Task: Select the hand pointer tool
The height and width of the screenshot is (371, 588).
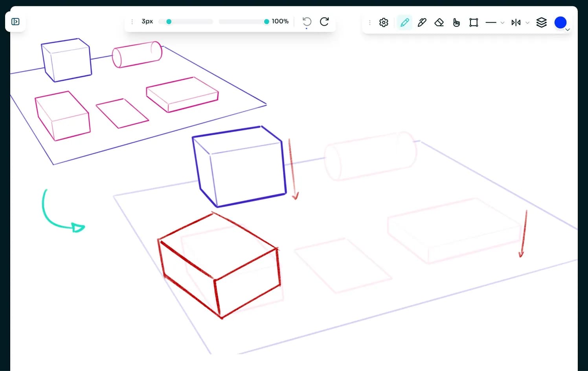Action: pos(456,22)
